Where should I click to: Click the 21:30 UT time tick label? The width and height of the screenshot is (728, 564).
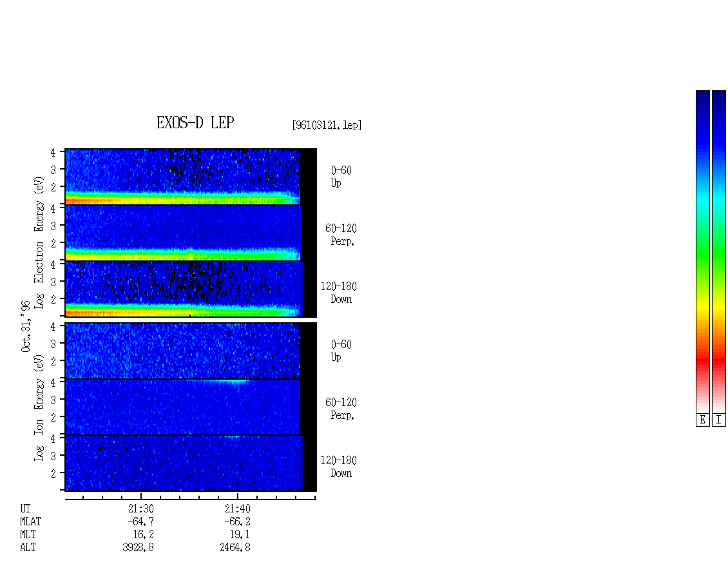click(x=141, y=509)
